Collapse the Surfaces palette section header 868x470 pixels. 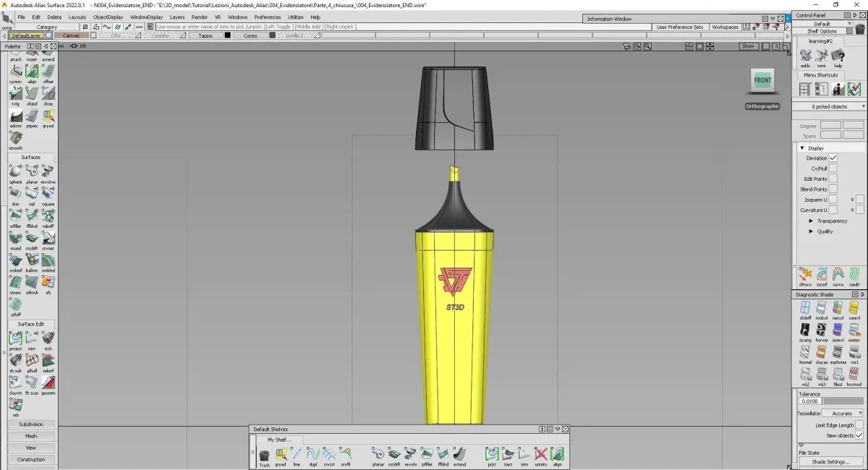pos(30,157)
